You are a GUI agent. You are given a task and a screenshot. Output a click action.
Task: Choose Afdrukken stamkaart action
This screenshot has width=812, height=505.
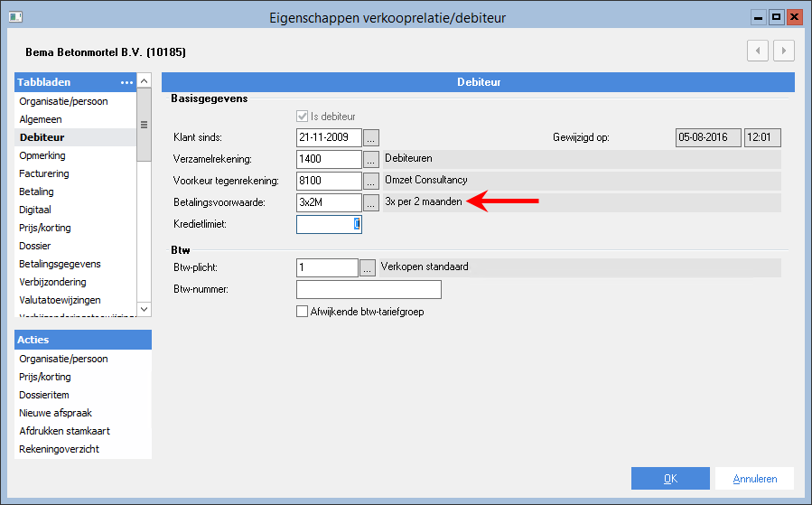(x=83, y=431)
